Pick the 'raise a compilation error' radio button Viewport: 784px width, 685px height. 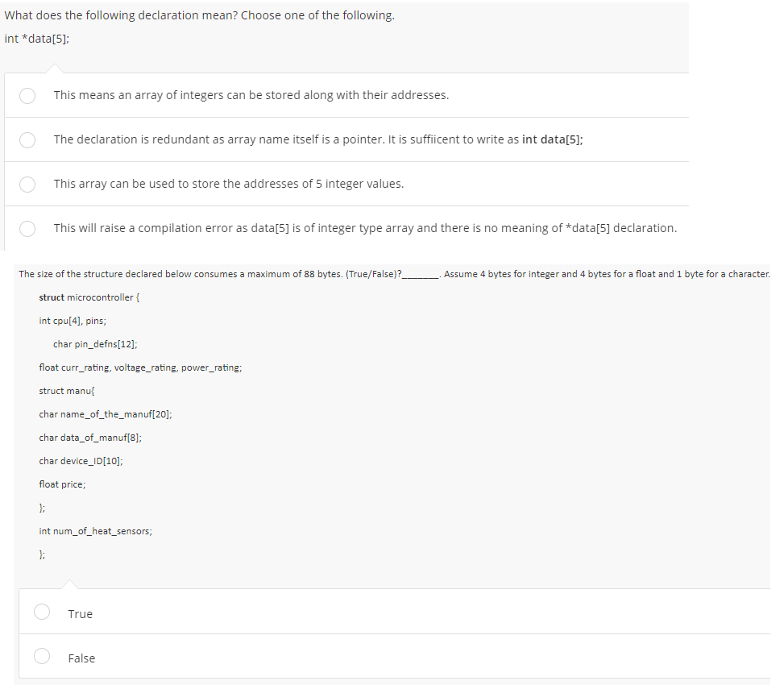coord(27,229)
